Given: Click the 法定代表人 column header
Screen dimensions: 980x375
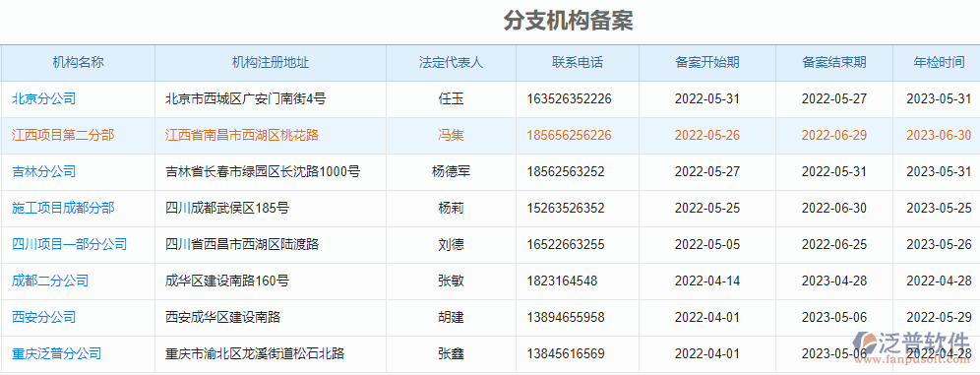Looking at the screenshot, I should pyautogui.click(x=452, y=63).
